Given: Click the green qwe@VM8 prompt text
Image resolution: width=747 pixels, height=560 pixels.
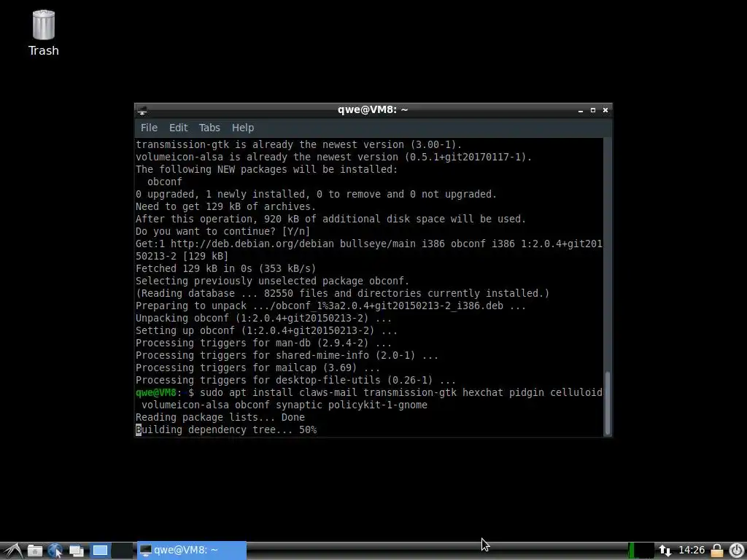Looking at the screenshot, I should (x=156, y=392).
